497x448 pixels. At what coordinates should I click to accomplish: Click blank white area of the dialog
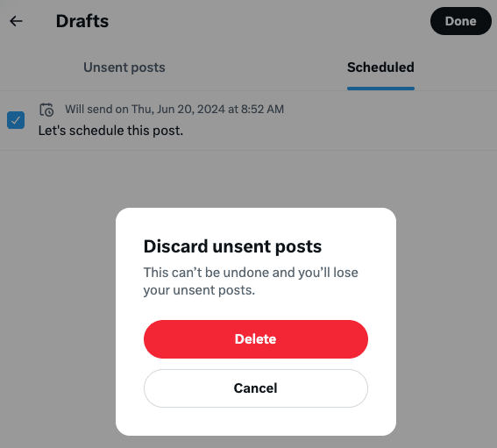point(256,422)
